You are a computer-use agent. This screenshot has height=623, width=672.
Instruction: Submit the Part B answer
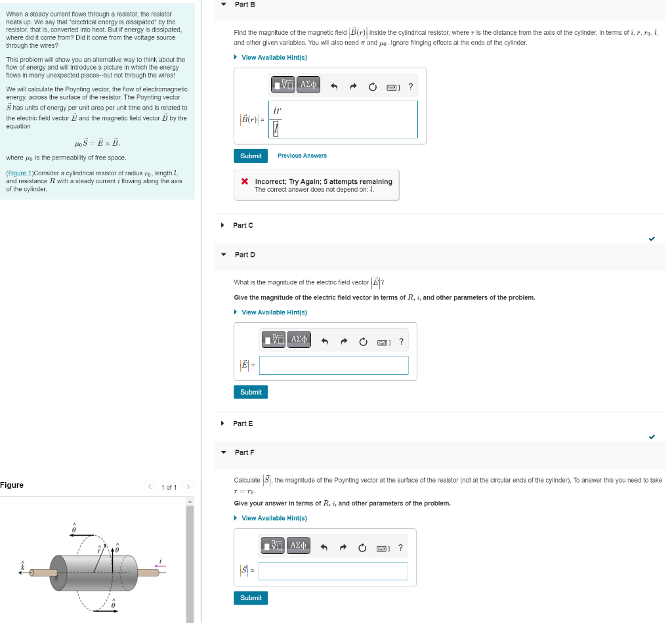(x=251, y=156)
